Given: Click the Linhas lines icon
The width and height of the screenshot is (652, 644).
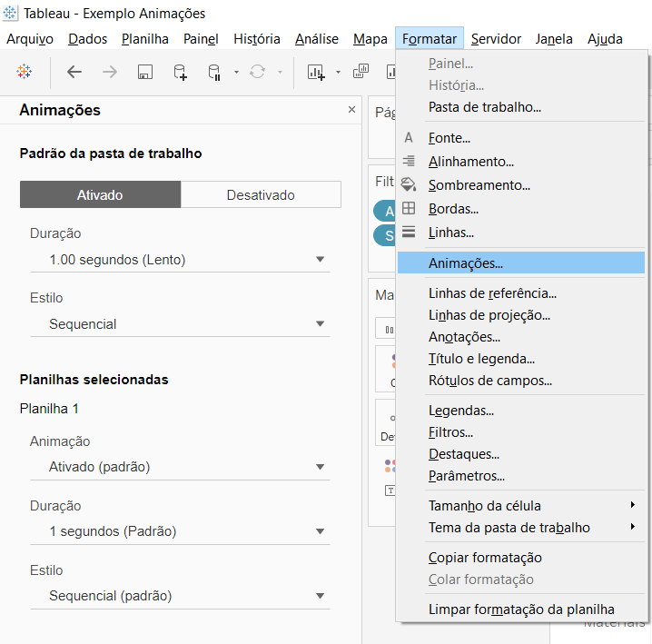Looking at the screenshot, I should pos(409,232).
